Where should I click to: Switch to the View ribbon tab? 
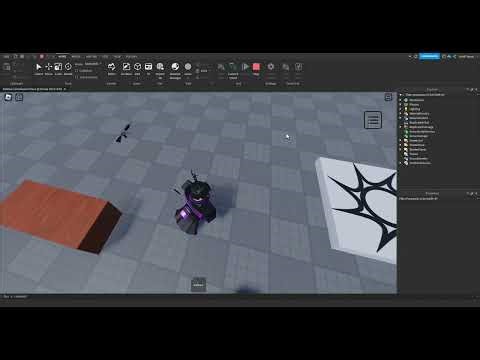click(117, 56)
